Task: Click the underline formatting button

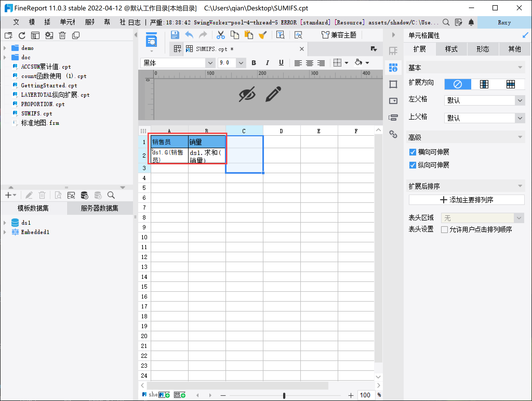Action: point(281,63)
